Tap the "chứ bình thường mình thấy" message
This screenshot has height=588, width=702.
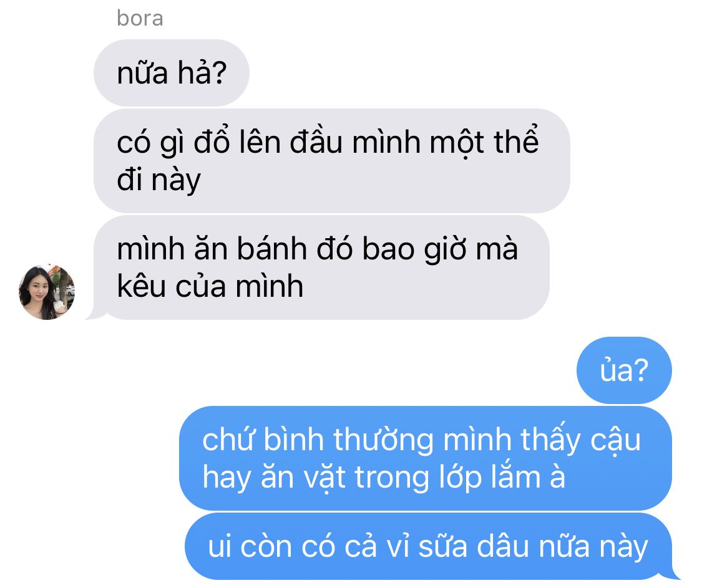(x=426, y=458)
